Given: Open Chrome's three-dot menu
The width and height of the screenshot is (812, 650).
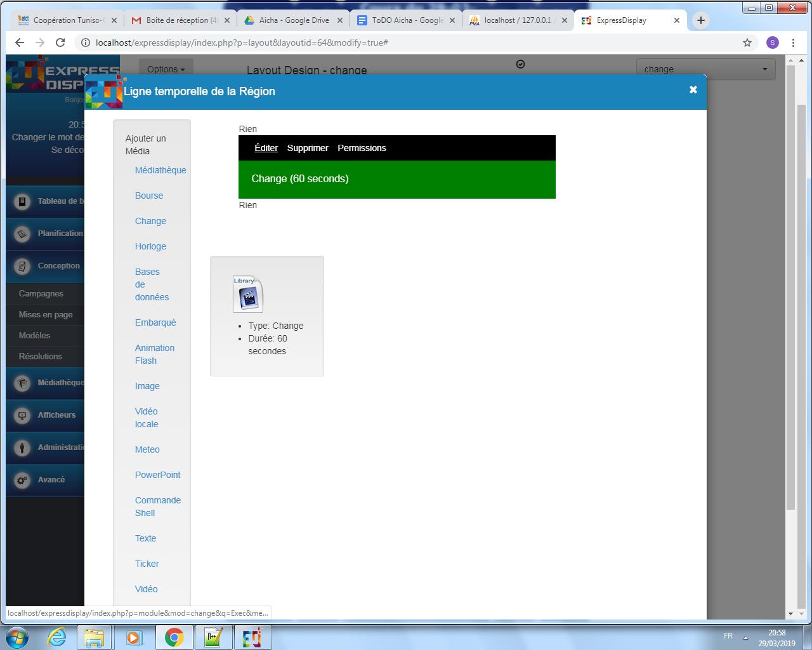Looking at the screenshot, I should 793,43.
